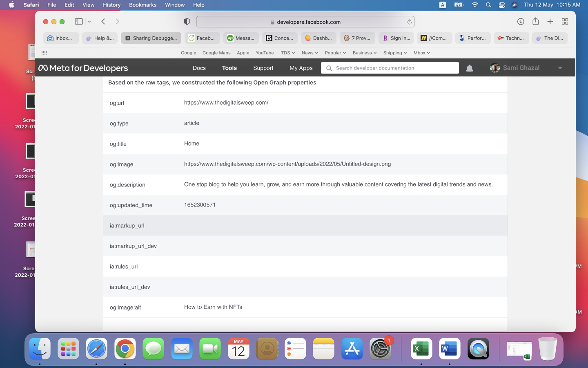Open the Tools navigation item
This screenshot has height=368, width=588.
coord(229,68)
